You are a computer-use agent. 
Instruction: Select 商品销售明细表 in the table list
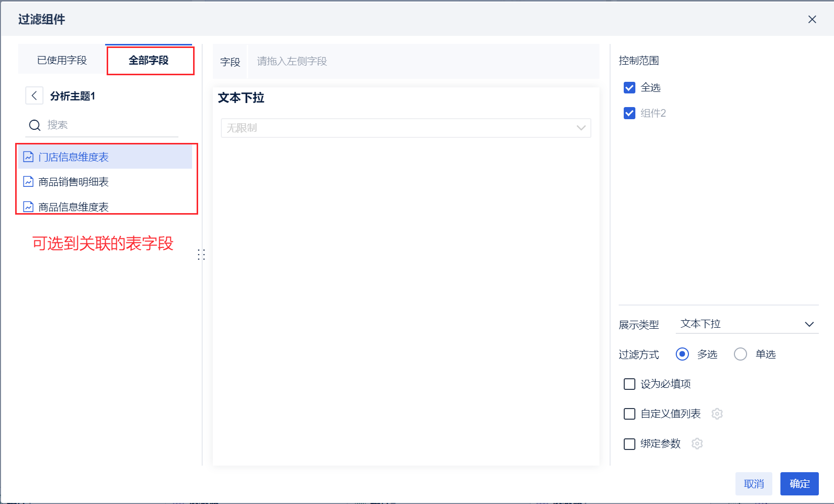[105, 182]
